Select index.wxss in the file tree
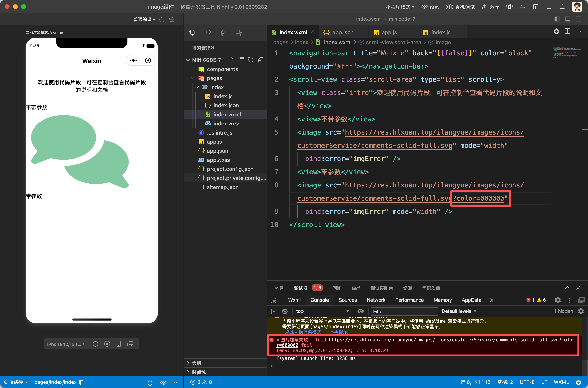The width and height of the screenshot is (588, 388). pos(227,123)
